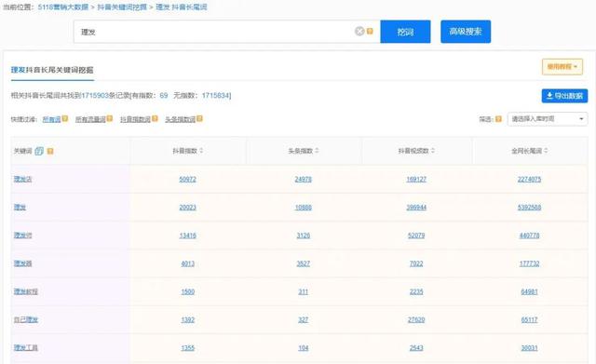The width and height of the screenshot is (596, 364).
Task: Click 头条指数 value 24978 for 理发店
Action: click(304, 179)
